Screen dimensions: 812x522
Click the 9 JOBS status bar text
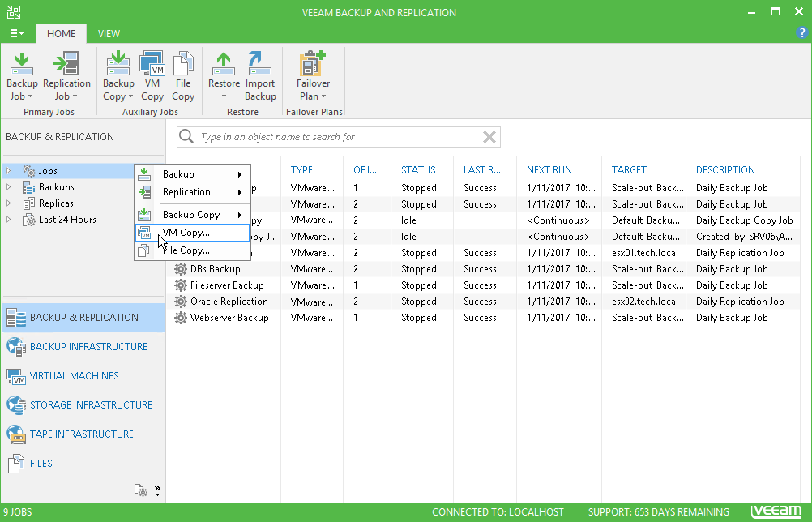coord(18,512)
